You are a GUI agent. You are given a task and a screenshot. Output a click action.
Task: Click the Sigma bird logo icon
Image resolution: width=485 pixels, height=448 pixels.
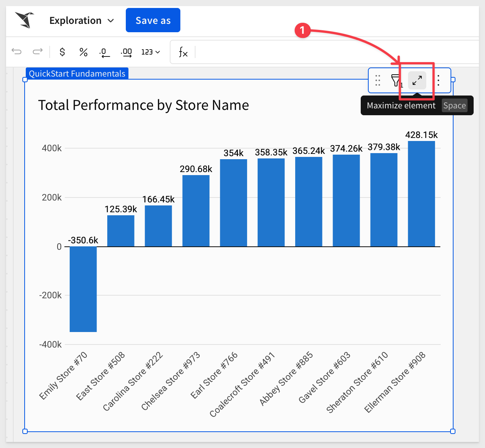(25, 20)
